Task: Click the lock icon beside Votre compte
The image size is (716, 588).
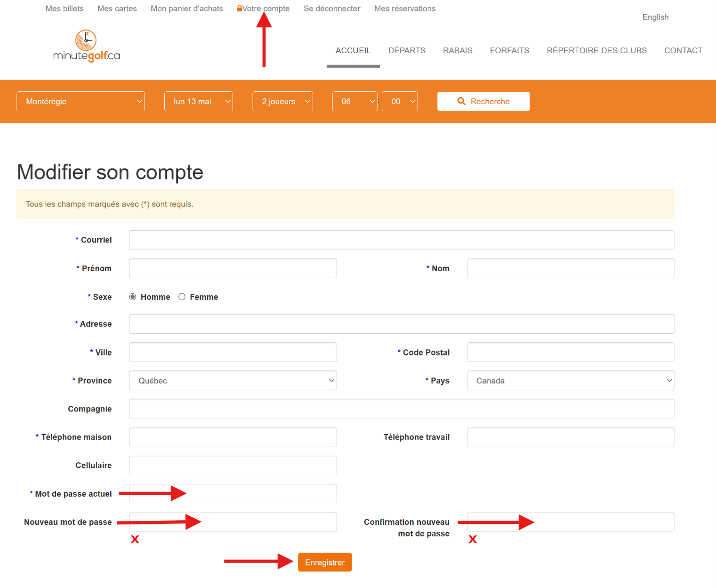Action: click(x=240, y=8)
